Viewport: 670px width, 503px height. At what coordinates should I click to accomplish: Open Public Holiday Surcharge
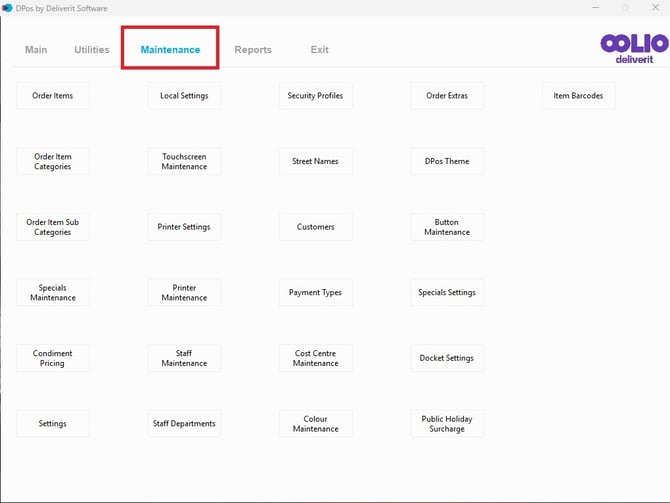pyautogui.click(x=447, y=424)
